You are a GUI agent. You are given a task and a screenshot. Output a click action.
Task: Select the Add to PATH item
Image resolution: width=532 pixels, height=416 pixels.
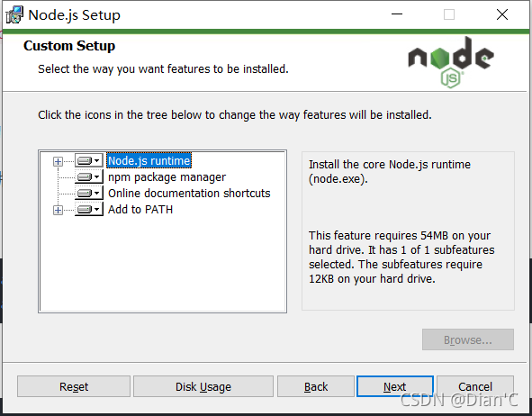point(140,210)
